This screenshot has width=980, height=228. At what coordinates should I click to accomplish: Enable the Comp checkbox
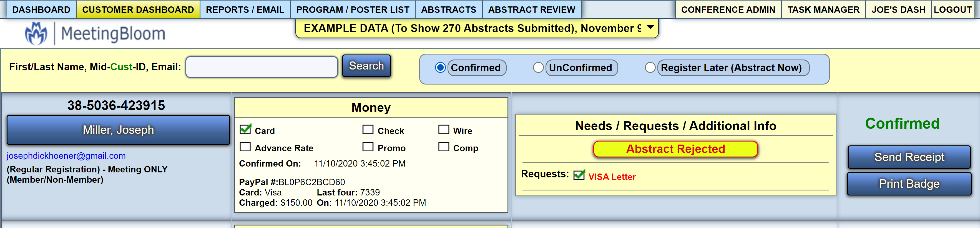coord(443,147)
